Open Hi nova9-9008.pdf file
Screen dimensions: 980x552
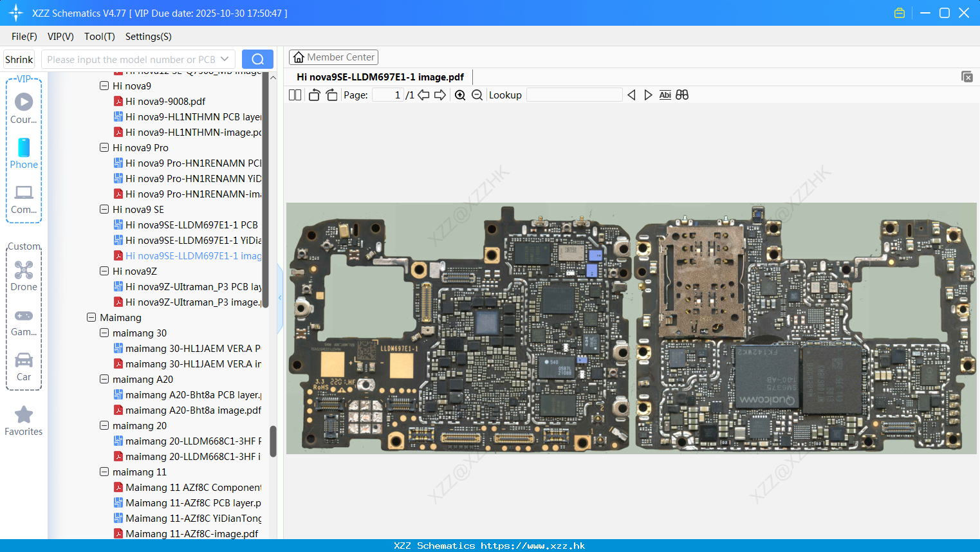165,101
